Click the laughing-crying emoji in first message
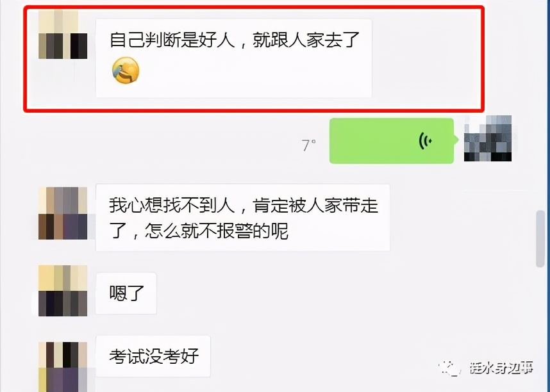This screenshot has height=392, width=550. [126, 70]
